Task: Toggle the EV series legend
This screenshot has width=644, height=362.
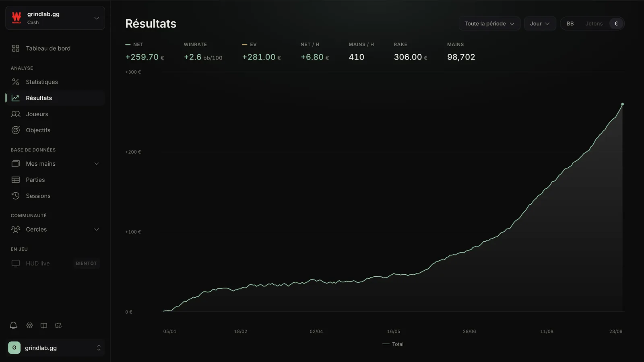Action: (249, 45)
